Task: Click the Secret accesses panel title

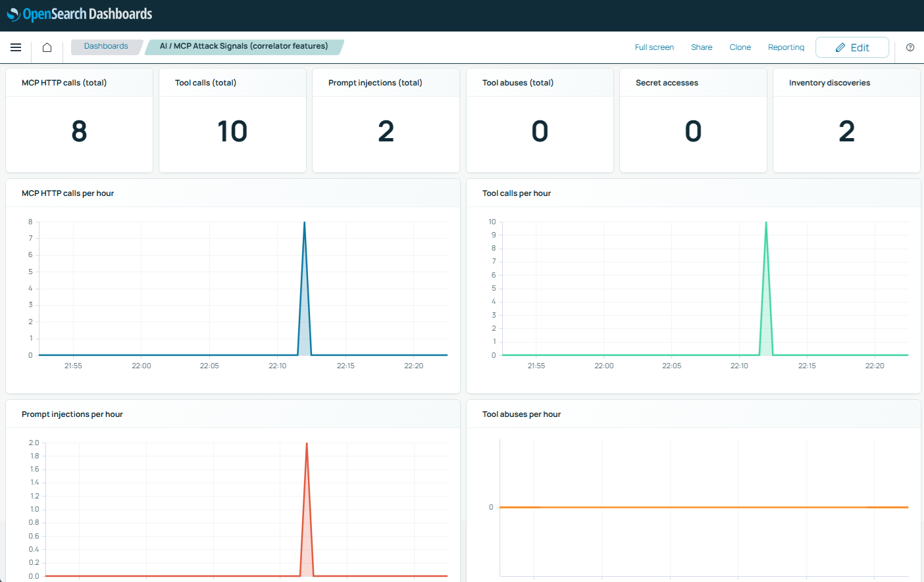Action: tap(667, 83)
